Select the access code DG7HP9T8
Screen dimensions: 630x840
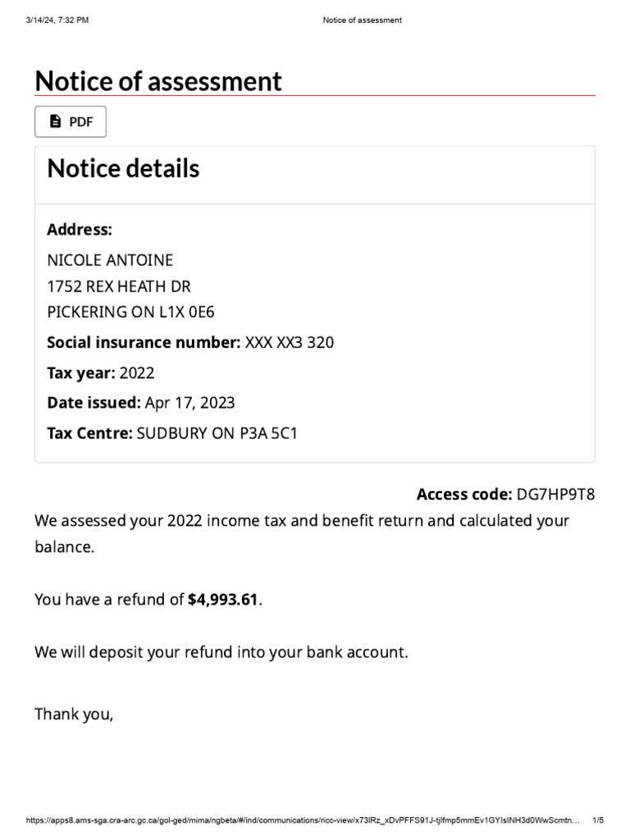(555, 494)
